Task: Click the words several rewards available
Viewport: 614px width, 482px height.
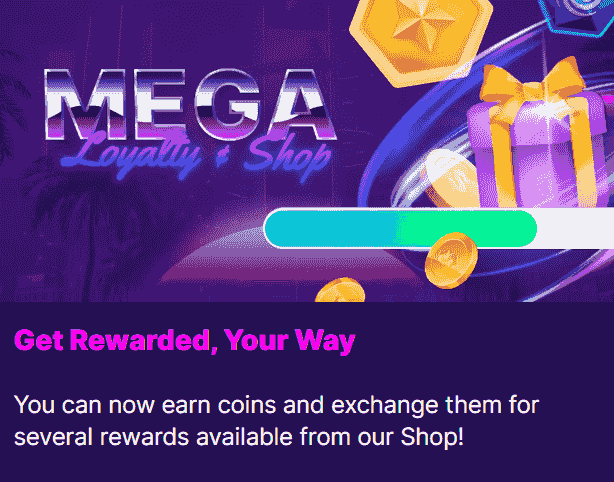Action: [153, 437]
